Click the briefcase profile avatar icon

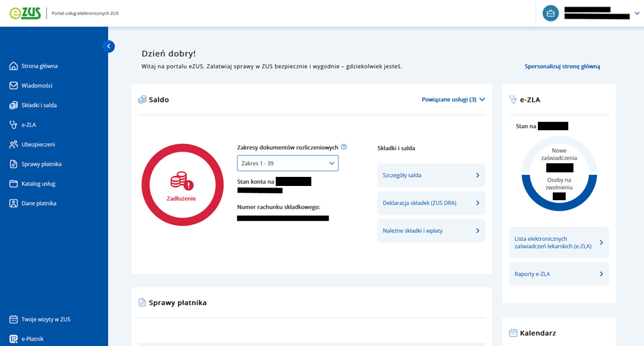[550, 13]
